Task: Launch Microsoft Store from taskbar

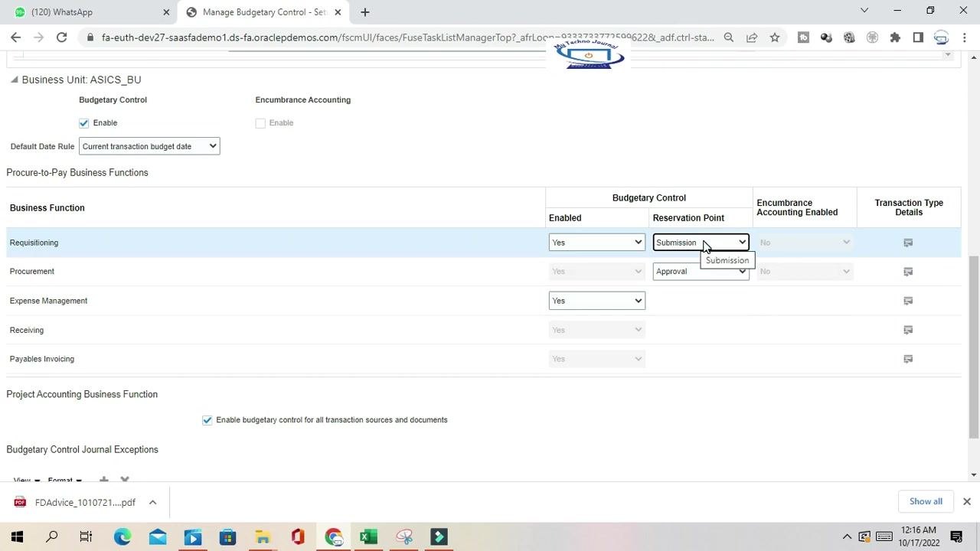Action: [228, 536]
